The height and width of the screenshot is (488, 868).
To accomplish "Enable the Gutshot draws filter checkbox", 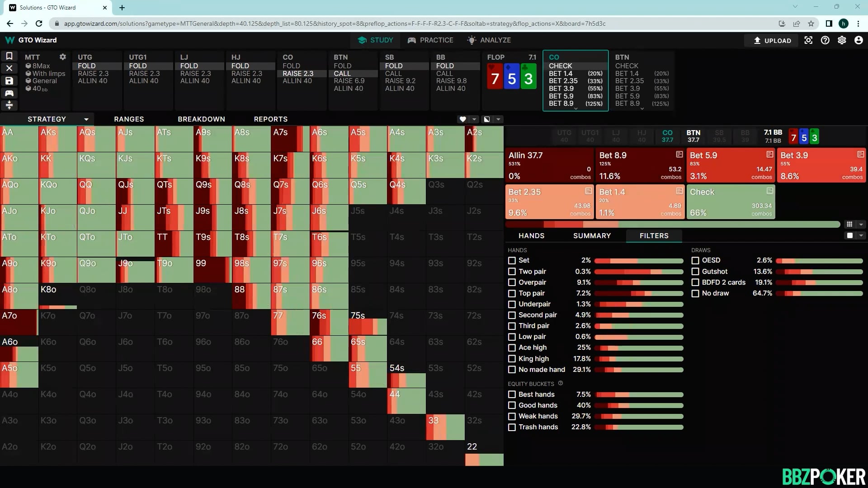I will [695, 272].
